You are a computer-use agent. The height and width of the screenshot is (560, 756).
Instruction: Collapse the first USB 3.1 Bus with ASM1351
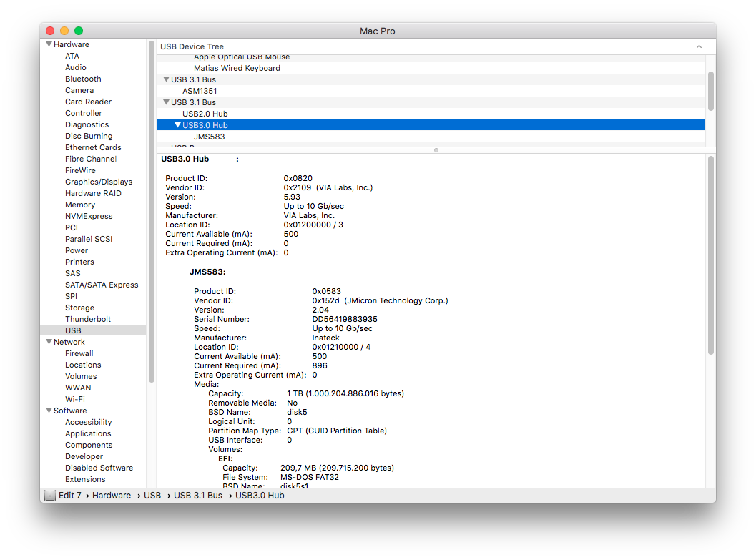point(167,79)
